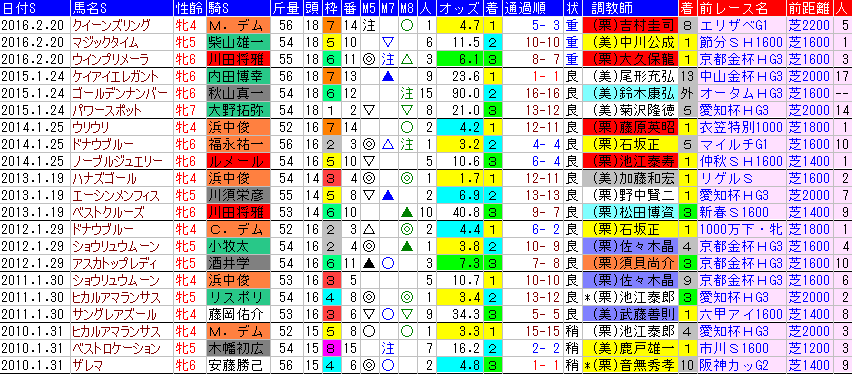852x374 pixels.
Task: Click jockey cell C.デム
Action: click(238, 229)
